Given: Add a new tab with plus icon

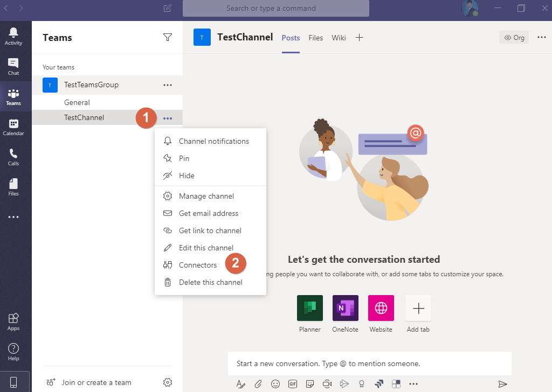Looking at the screenshot, I should [x=359, y=38].
